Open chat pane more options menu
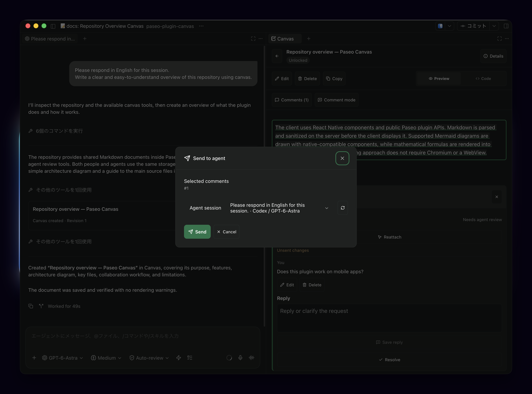 261,39
